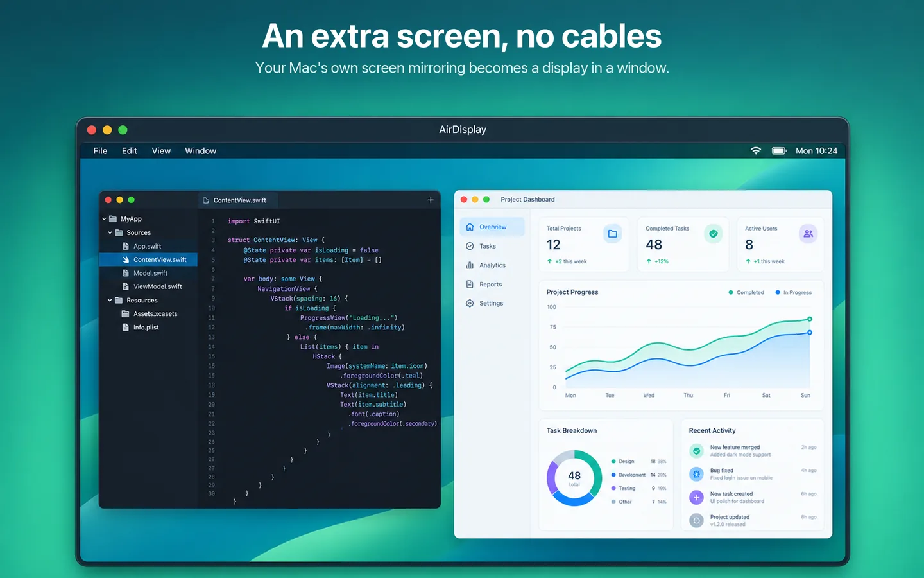Toggle the In Progress series legend dot
Screen dimensions: 924x578
[778, 293]
